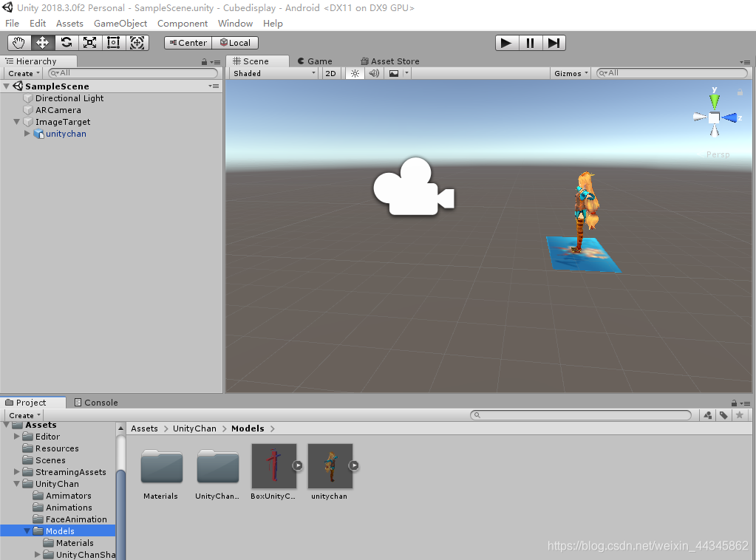Open scene effects dropdown arrow
This screenshot has width=756, height=560.
tap(407, 73)
